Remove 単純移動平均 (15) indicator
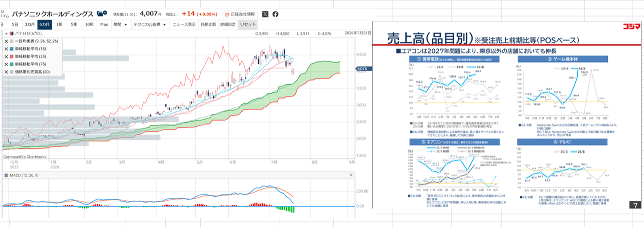Viewport: 644px width, 227px height. click(x=6, y=49)
